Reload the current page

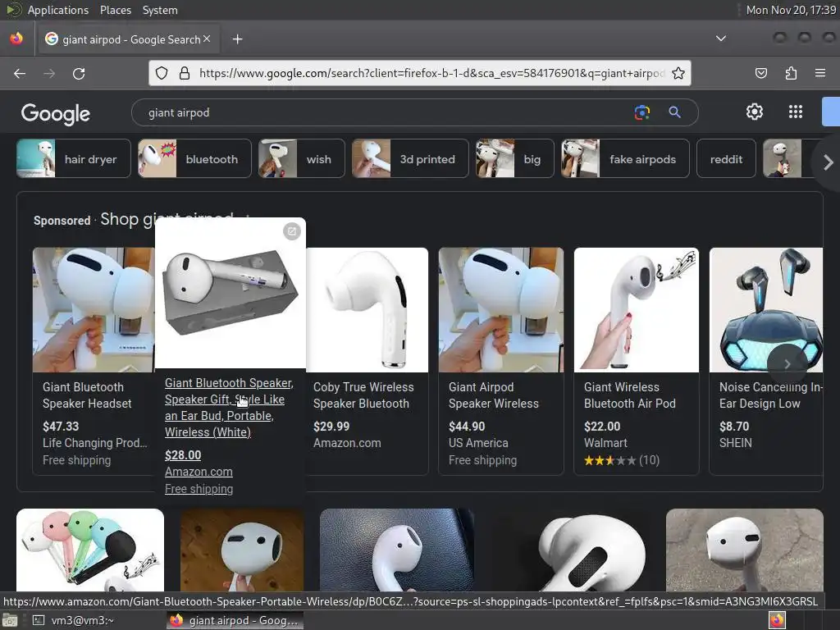(79, 73)
